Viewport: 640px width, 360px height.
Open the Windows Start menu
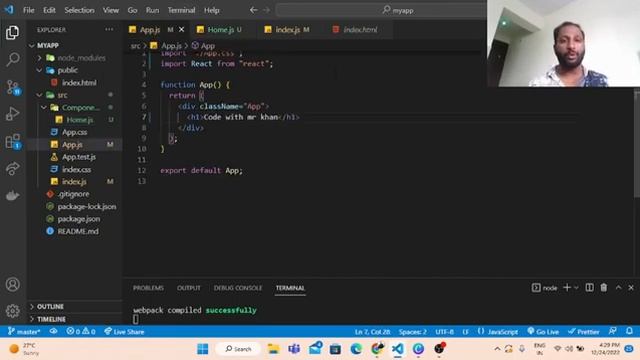coord(202,349)
